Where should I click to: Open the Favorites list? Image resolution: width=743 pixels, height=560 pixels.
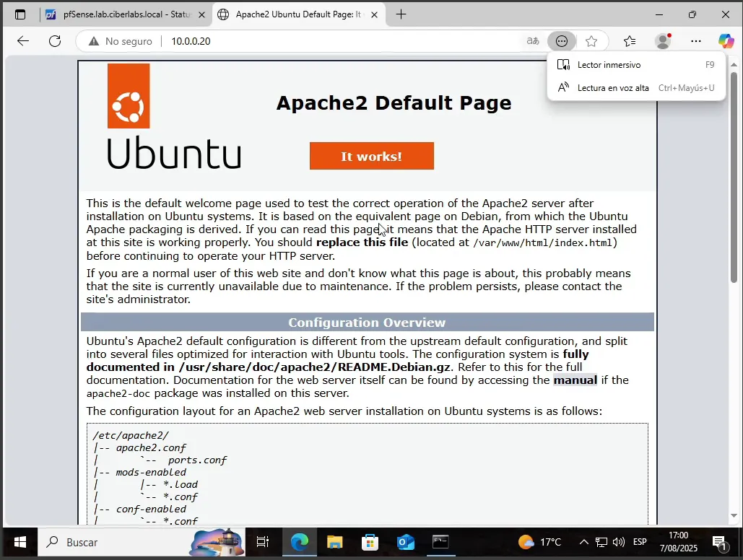click(630, 41)
